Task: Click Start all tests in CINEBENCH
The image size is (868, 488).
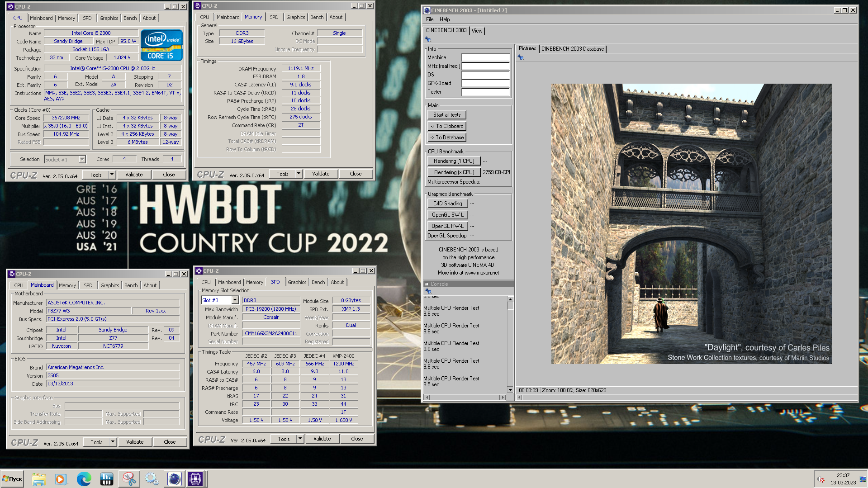Action: coord(447,115)
